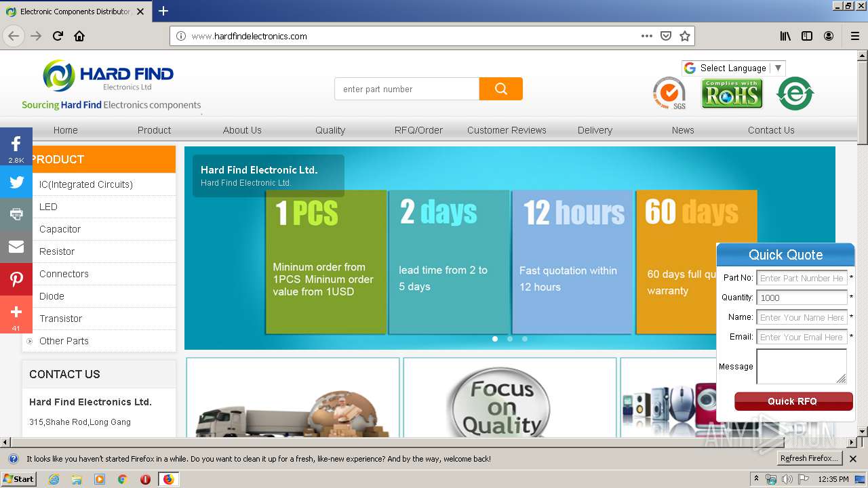
Task: Open LED product category
Action: coord(48,207)
